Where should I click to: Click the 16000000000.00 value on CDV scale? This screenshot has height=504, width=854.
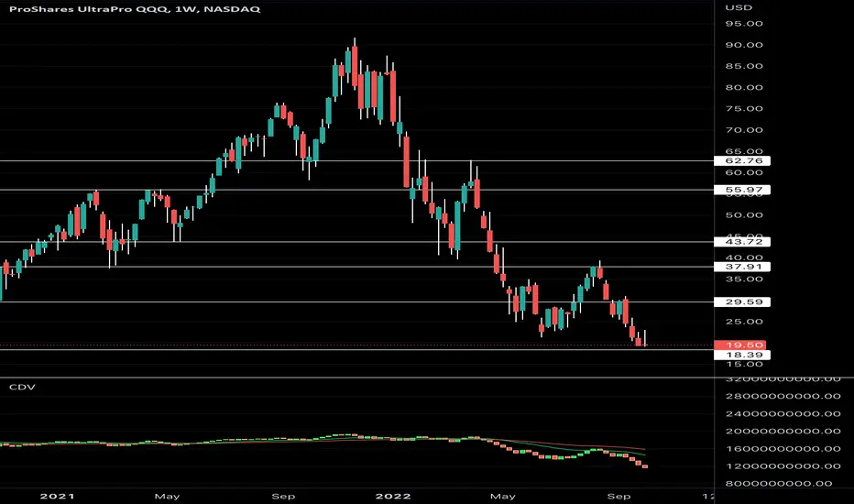783,449
